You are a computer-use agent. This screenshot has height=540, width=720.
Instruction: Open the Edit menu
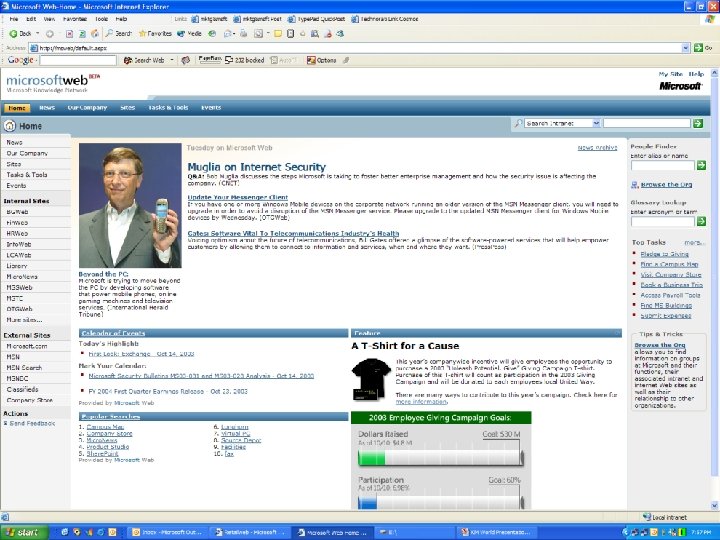[31, 19]
